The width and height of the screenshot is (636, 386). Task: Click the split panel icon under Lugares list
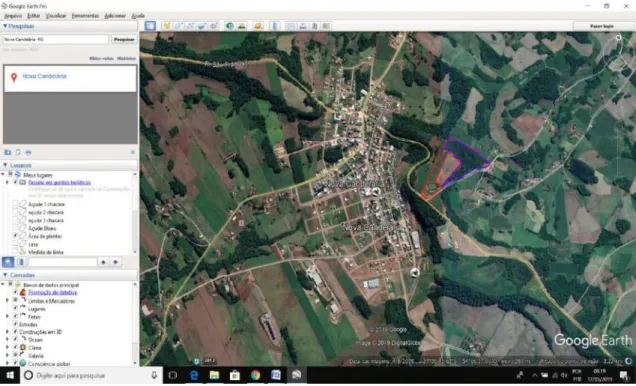coord(20,262)
